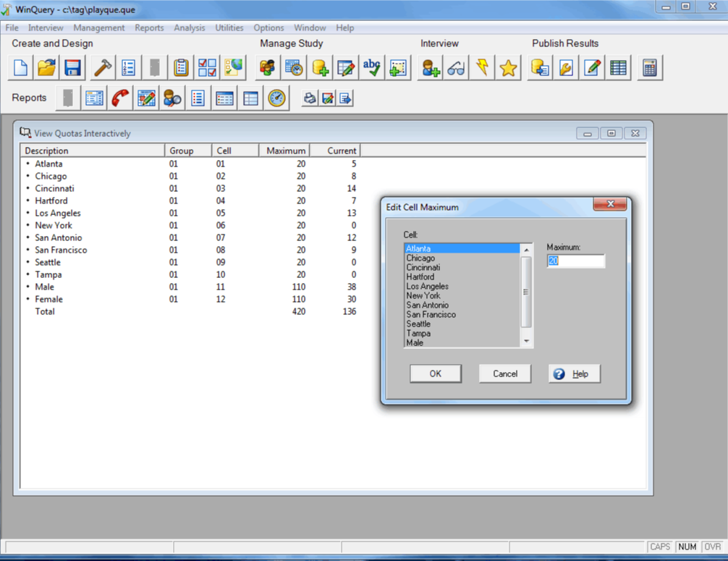This screenshot has width=728, height=561.
Task: Click the table with pencil icon in Manage Study
Action: pyautogui.click(x=346, y=68)
